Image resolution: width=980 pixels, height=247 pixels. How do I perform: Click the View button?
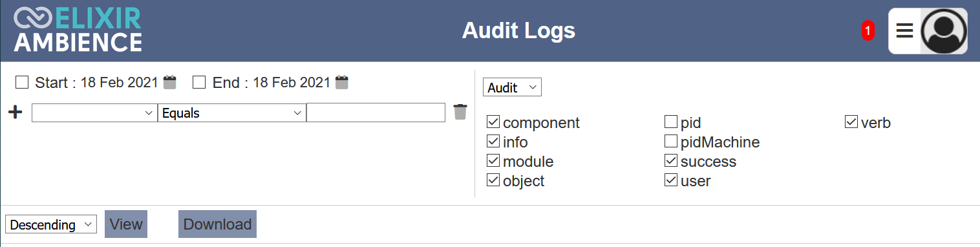(126, 224)
